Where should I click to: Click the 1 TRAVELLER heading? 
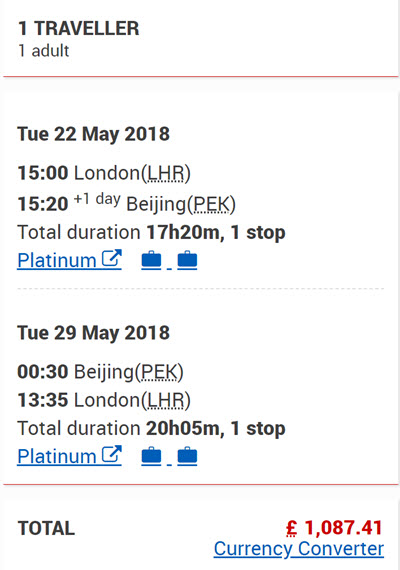[79, 28]
